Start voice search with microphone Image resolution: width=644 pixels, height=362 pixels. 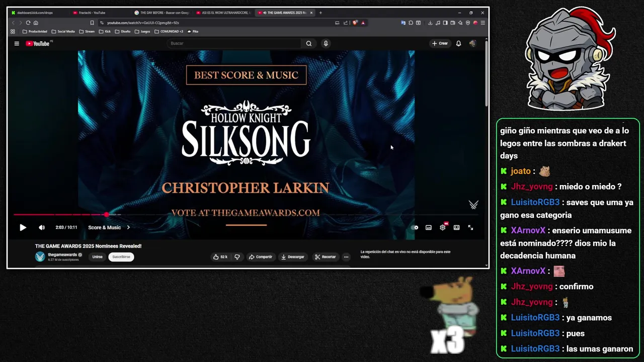pyautogui.click(x=326, y=44)
